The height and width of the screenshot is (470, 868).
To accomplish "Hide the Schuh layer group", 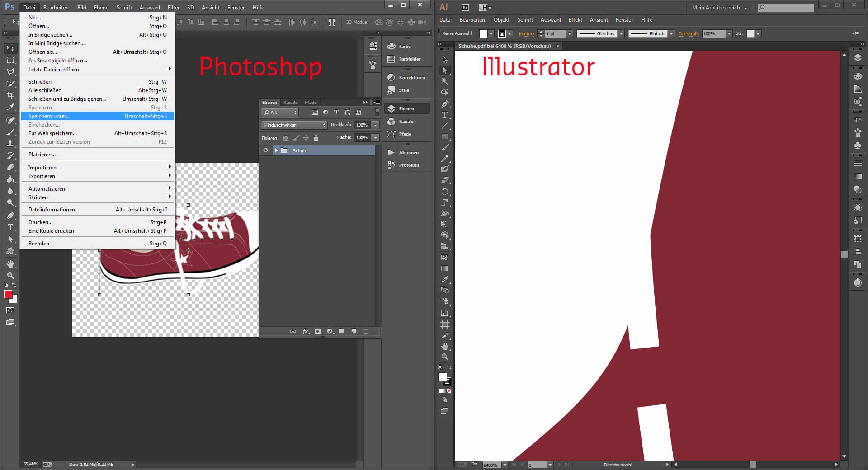I will [x=266, y=150].
